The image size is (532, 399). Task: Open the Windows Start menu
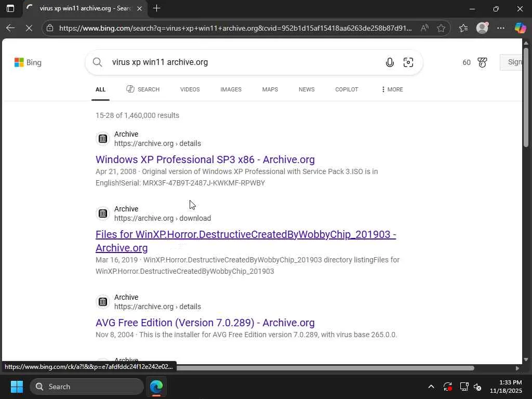coord(17,387)
